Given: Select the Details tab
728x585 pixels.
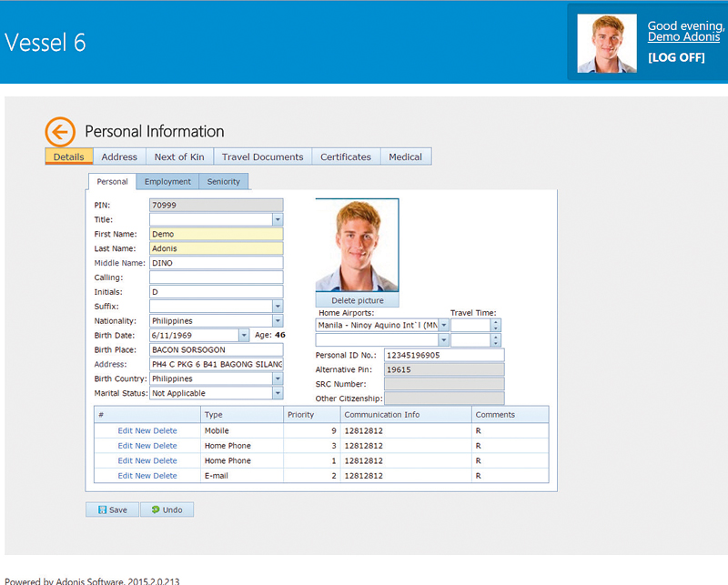Looking at the screenshot, I should point(69,156).
